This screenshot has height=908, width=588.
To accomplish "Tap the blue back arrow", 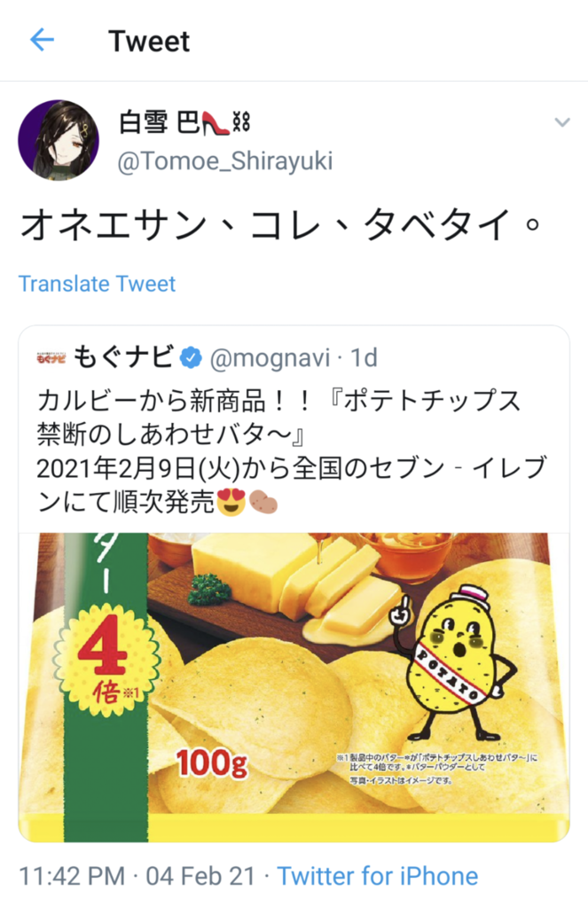I will coord(42,41).
